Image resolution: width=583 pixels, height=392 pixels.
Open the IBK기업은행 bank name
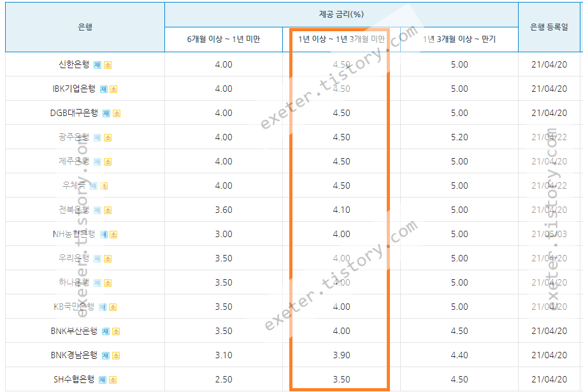(74, 89)
